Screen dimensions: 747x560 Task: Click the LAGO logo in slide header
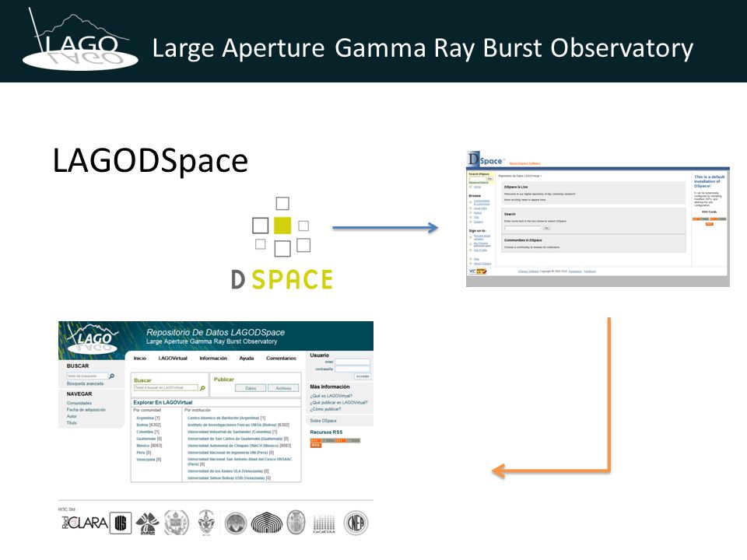[80, 40]
